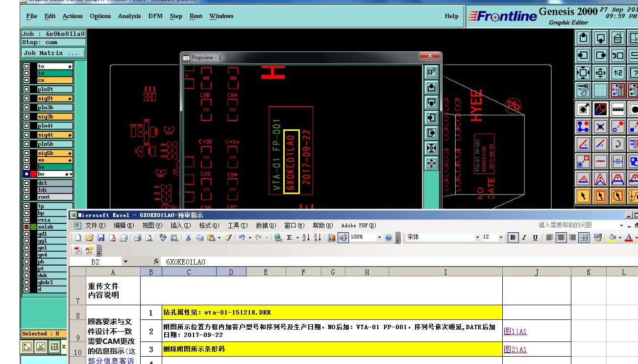Image resolution: width=638 pixels, height=364 pixels.
Task: Click the pan up arrow icon
Action: (583, 38)
